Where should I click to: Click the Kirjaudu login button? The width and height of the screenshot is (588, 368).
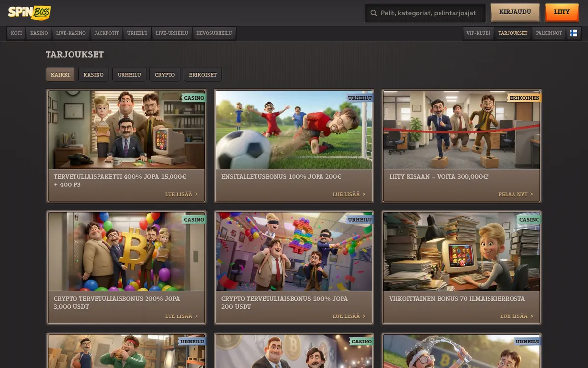(515, 12)
